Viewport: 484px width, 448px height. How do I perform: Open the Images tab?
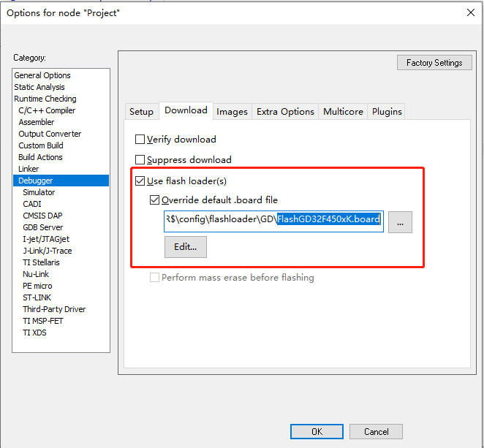[232, 111]
